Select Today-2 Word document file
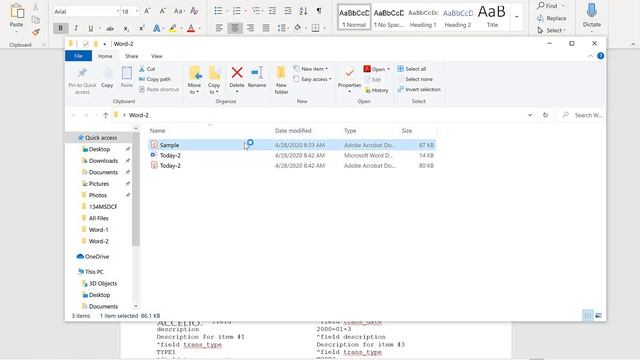640x360 pixels. tap(292, 156)
